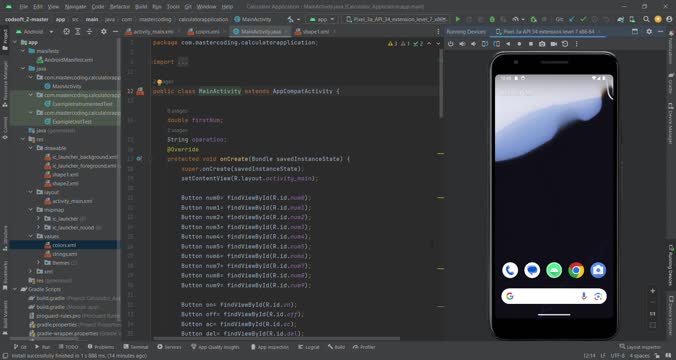Rotate emulator right icon
Viewport: 676px width, 360px height.
pyautogui.click(x=497, y=44)
